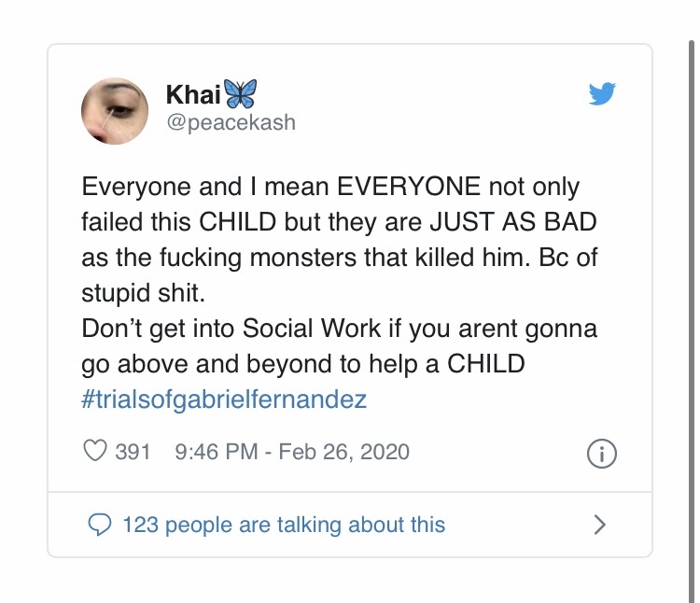Open the @peacekash handle link
The image size is (700, 603).
pyautogui.click(x=231, y=122)
